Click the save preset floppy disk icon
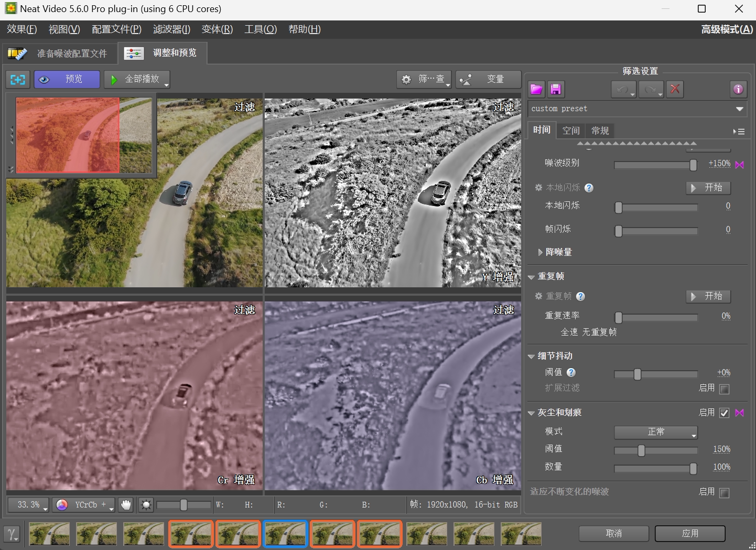 [x=556, y=89]
